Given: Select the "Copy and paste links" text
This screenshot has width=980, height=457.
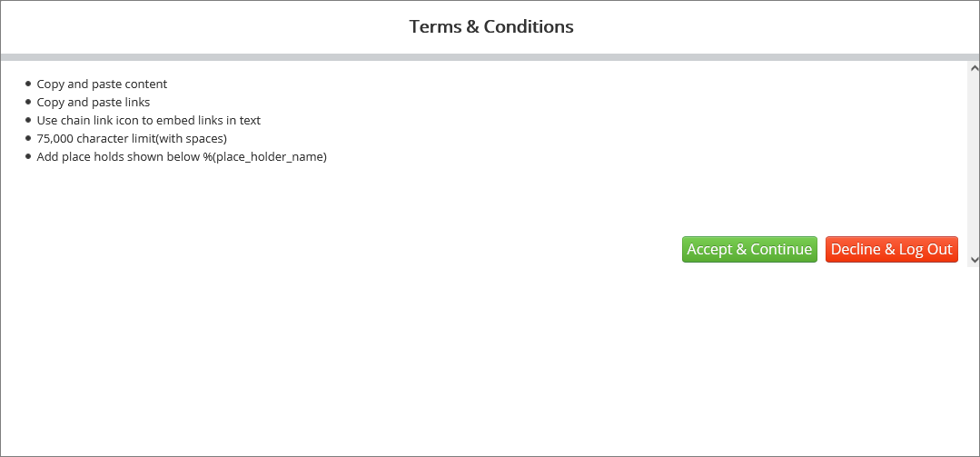Looking at the screenshot, I should coord(93,103).
